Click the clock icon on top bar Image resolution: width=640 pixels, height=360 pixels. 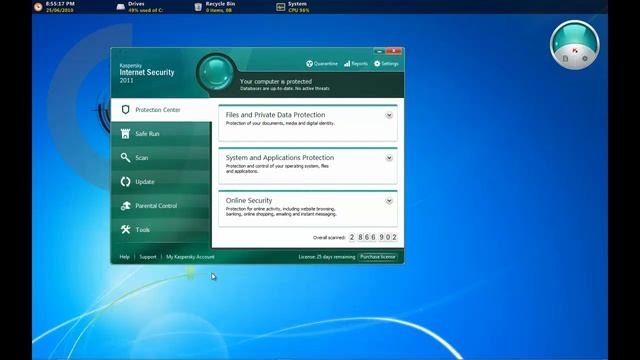coord(38,7)
